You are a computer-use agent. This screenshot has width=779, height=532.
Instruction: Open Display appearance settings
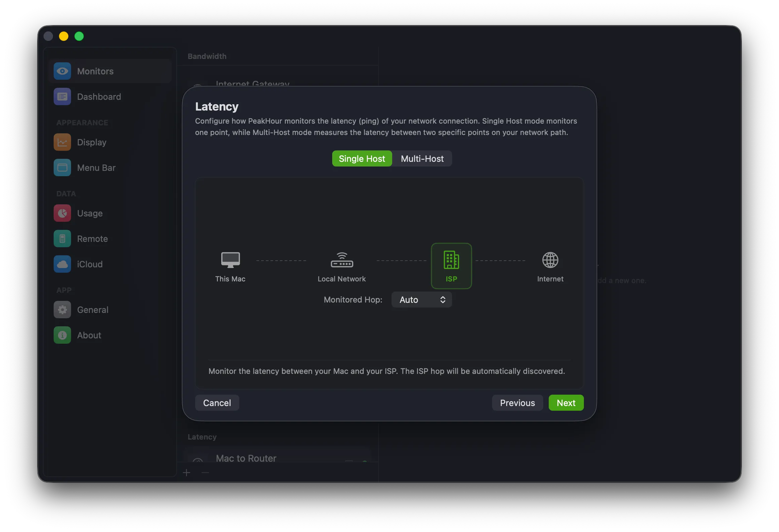110,142
